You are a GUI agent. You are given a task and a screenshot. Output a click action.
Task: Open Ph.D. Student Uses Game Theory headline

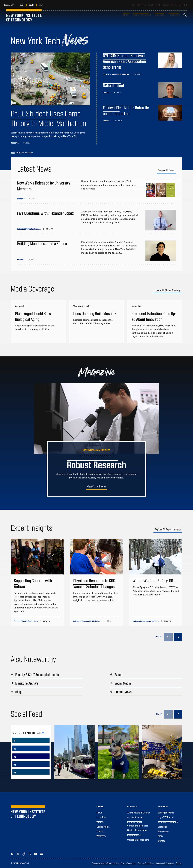(48, 119)
